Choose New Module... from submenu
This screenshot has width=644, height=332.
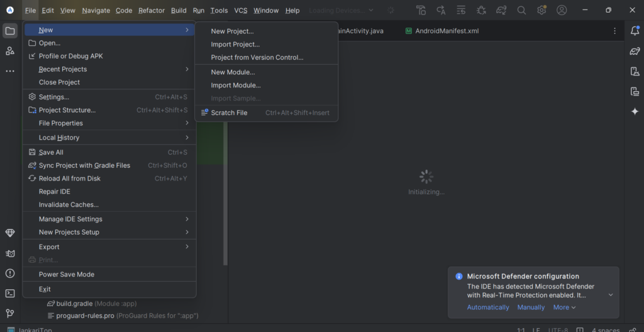point(266,72)
